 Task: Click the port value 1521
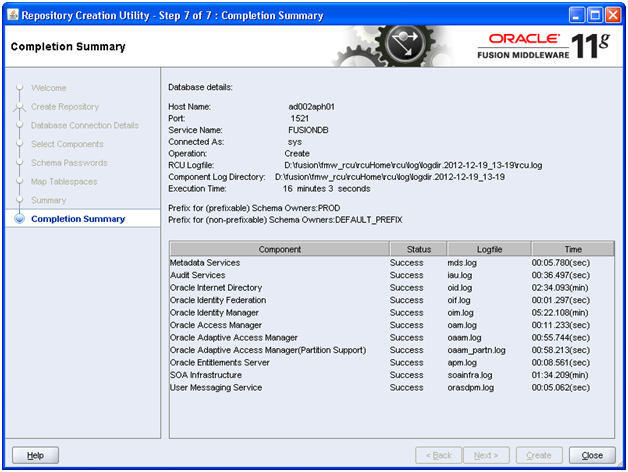pyautogui.click(x=300, y=118)
